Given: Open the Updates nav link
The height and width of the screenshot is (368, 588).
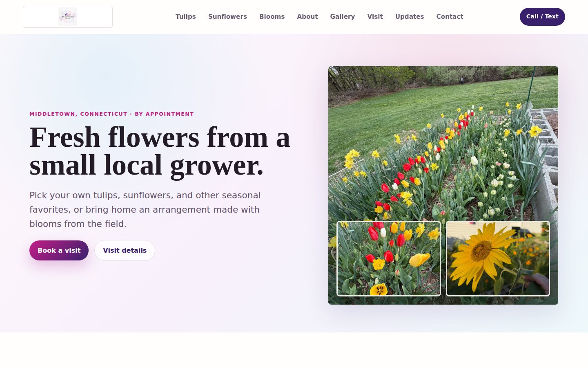Looking at the screenshot, I should [x=410, y=17].
